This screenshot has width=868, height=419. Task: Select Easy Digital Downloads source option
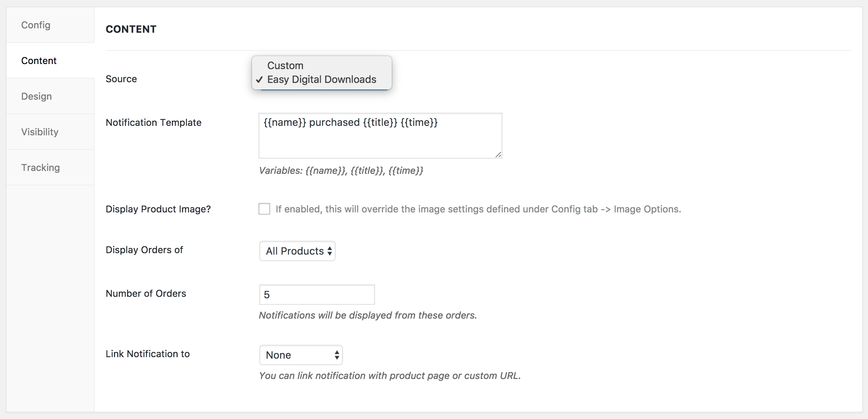coord(322,79)
